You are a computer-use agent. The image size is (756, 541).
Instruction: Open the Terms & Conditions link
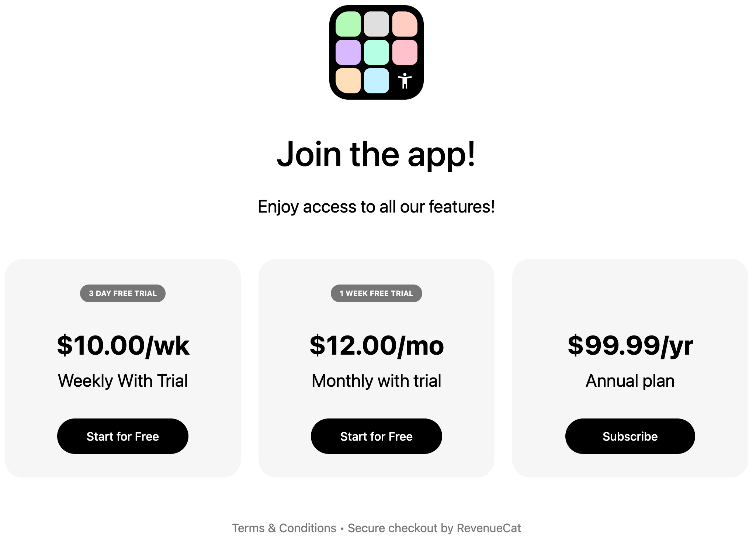[284, 528]
